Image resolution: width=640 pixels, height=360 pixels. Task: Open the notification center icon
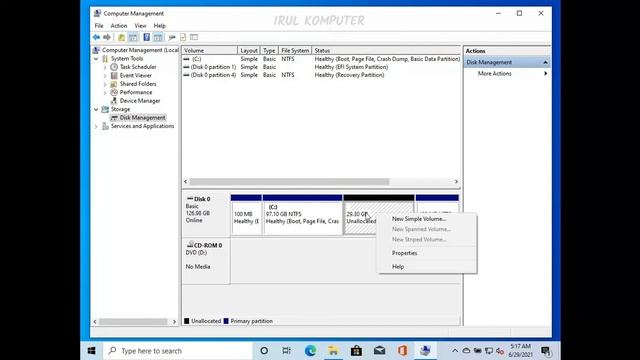coord(546,351)
